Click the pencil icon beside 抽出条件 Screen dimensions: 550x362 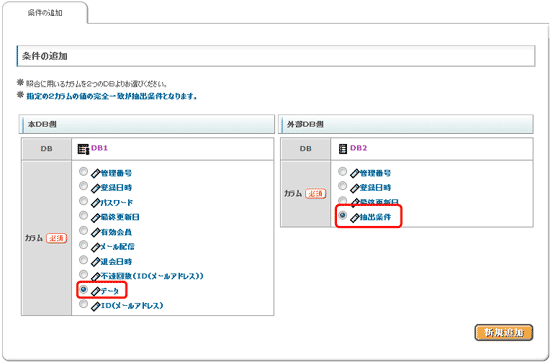(x=355, y=217)
